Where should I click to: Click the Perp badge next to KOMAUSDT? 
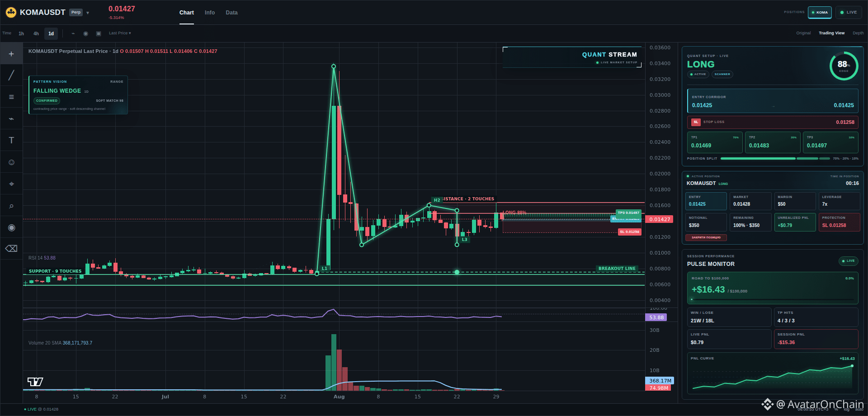coord(76,13)
